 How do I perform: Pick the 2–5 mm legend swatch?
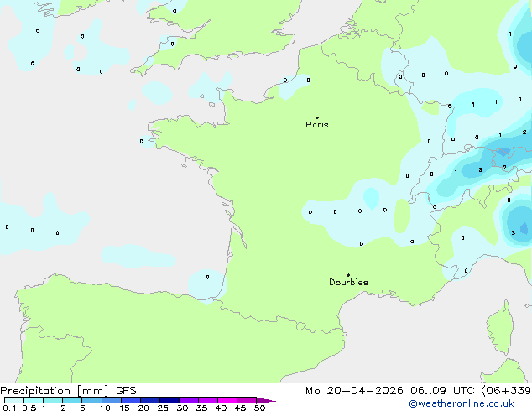pos(72,400)
